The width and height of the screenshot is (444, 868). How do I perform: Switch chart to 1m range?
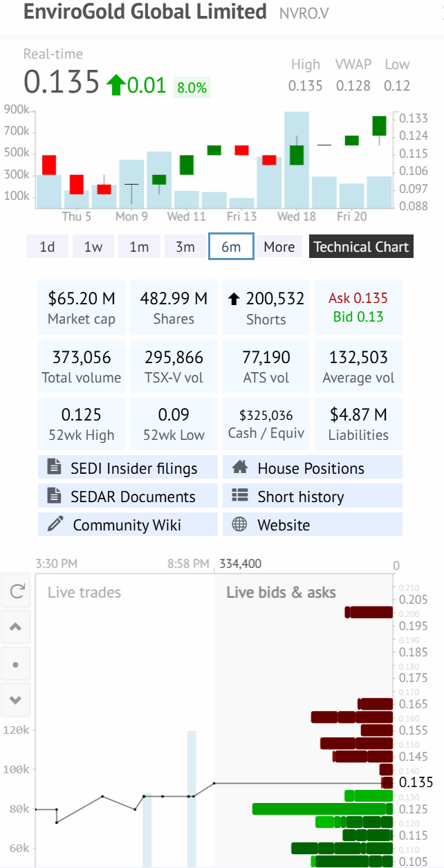coord(139,247)
